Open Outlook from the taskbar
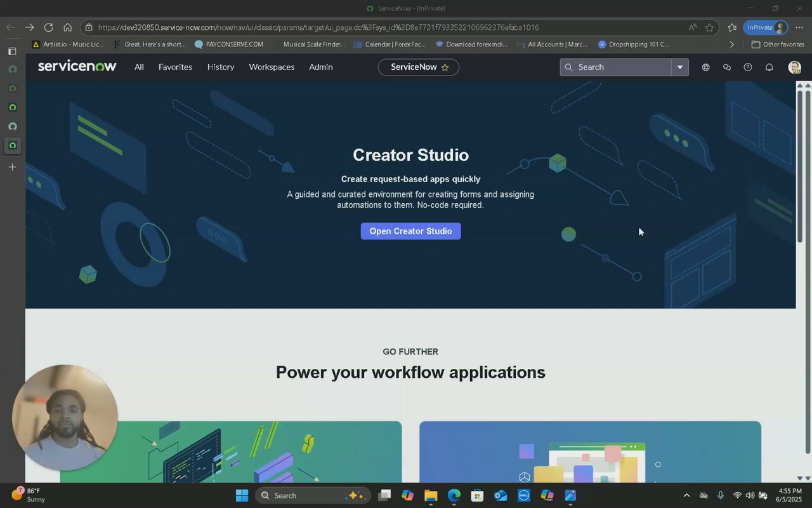Image resolution: width=812 pixels, height=508 pixels. click(501, 495)
